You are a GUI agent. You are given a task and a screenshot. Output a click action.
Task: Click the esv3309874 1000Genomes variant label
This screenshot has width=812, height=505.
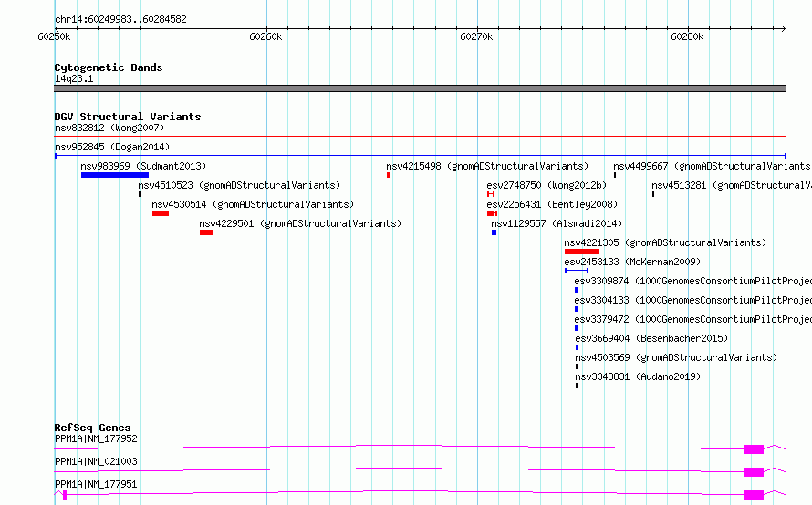pyautogui.click(x=692, y=281)
